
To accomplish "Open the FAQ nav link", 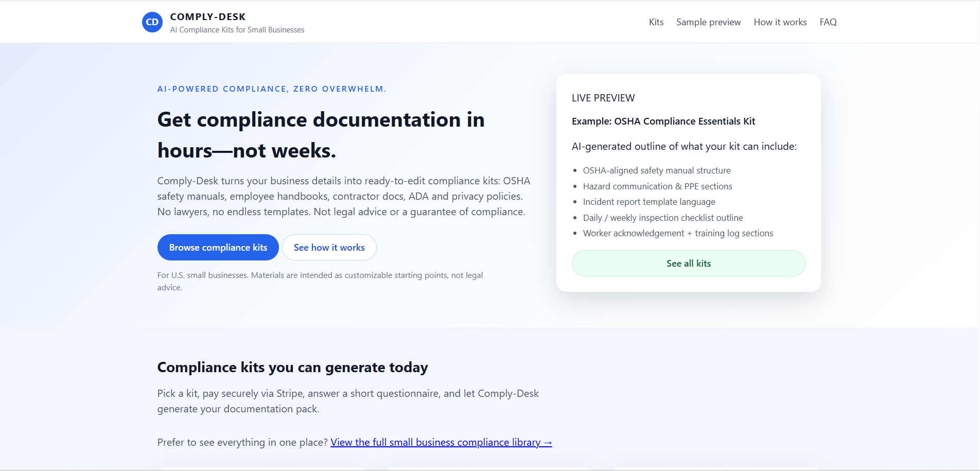I will [x=828, y=22].
